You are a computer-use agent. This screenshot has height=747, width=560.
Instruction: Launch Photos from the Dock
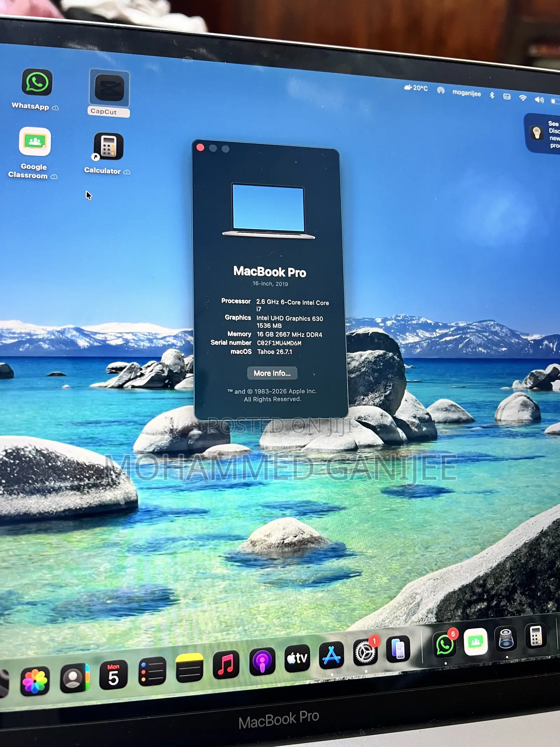click(x=35, y=681)
